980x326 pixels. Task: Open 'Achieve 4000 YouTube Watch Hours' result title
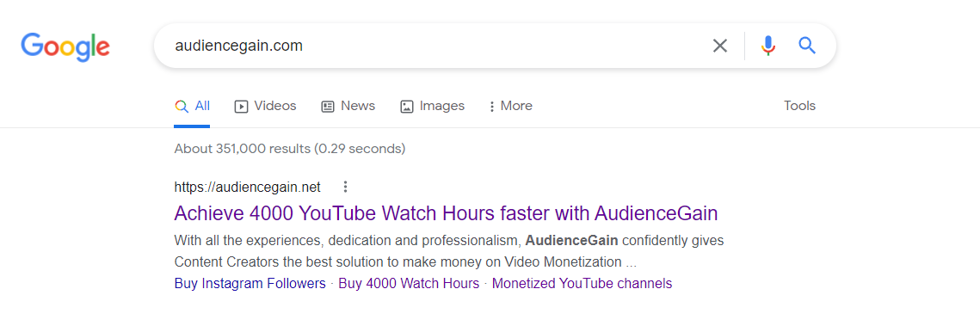[446, 213]
